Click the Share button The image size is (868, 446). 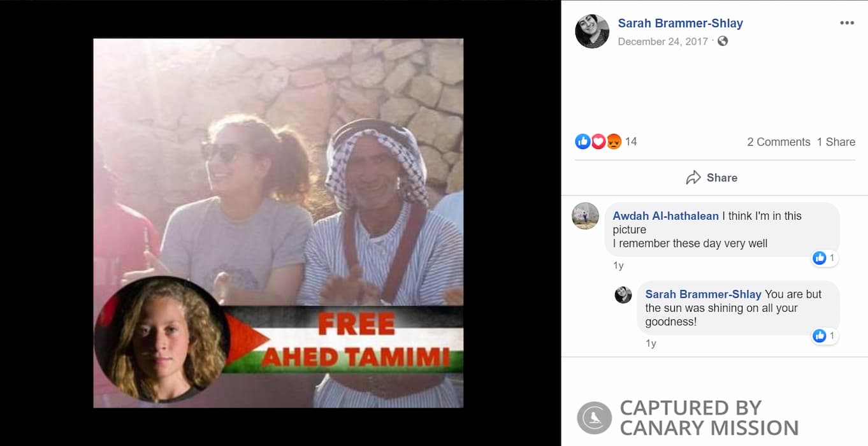coord(712,178)
